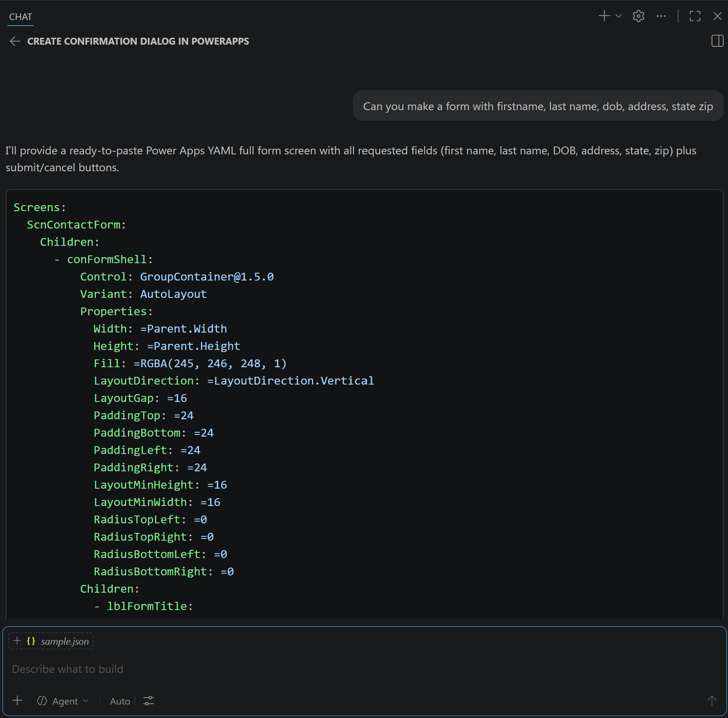Click the LayoutDirection.Vertical value
728x718 pixels.
click(291, 381)
